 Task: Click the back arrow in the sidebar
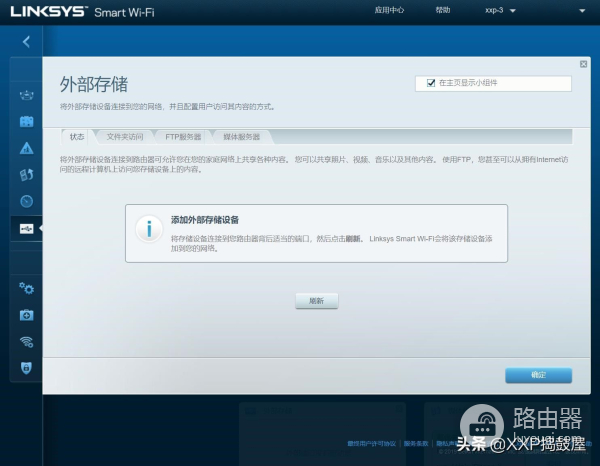coord(26,42)
